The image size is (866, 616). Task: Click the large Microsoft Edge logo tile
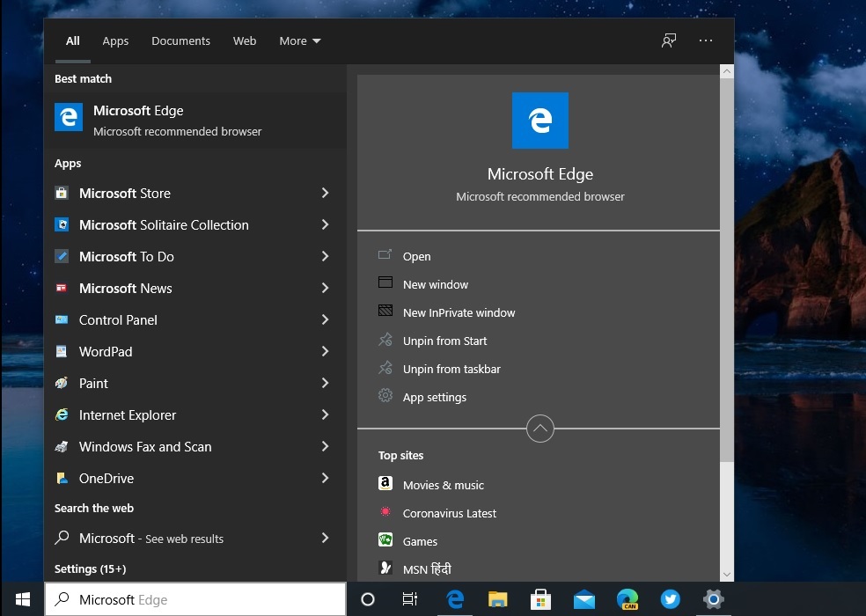[539, 121]
